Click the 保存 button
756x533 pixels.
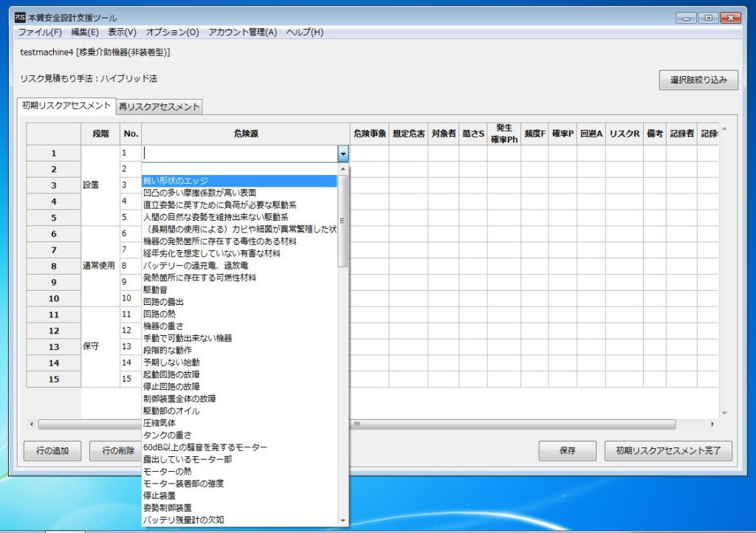(x=568, y=450)
